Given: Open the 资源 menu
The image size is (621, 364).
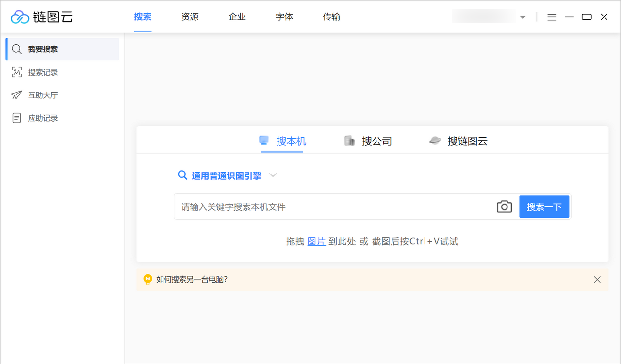Looking at the screenshot, I should click(x=189, y=16).
